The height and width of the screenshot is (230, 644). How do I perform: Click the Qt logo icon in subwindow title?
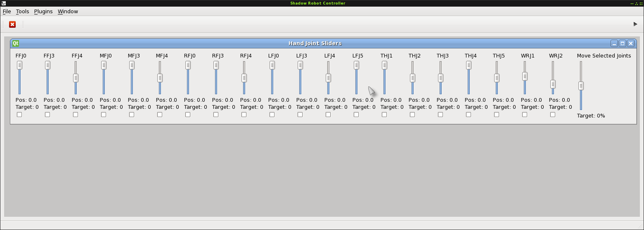coord(16,43)
